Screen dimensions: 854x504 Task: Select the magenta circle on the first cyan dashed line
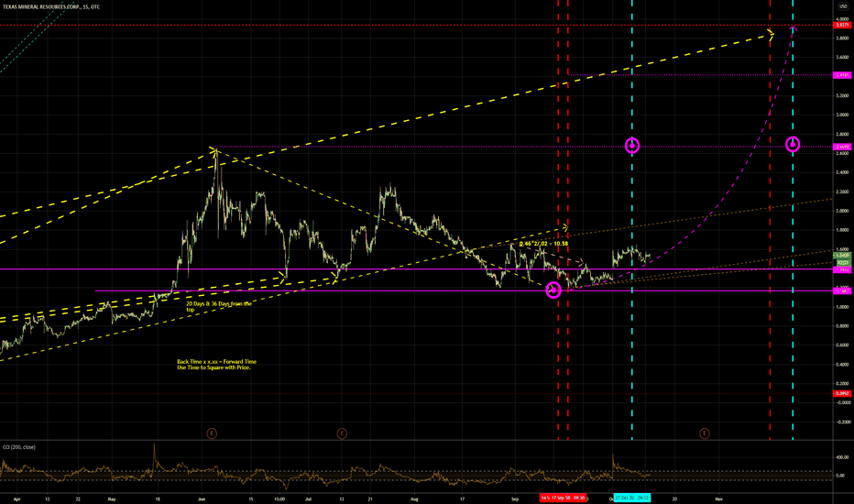631,146
